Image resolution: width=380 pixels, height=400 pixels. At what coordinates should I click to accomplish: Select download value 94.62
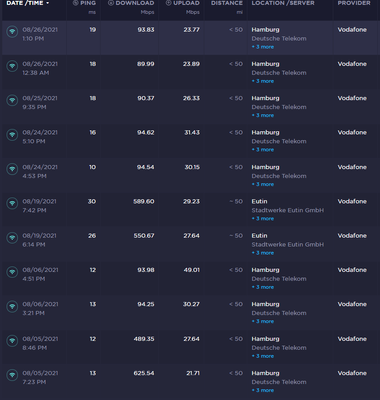tap(146, 133)
